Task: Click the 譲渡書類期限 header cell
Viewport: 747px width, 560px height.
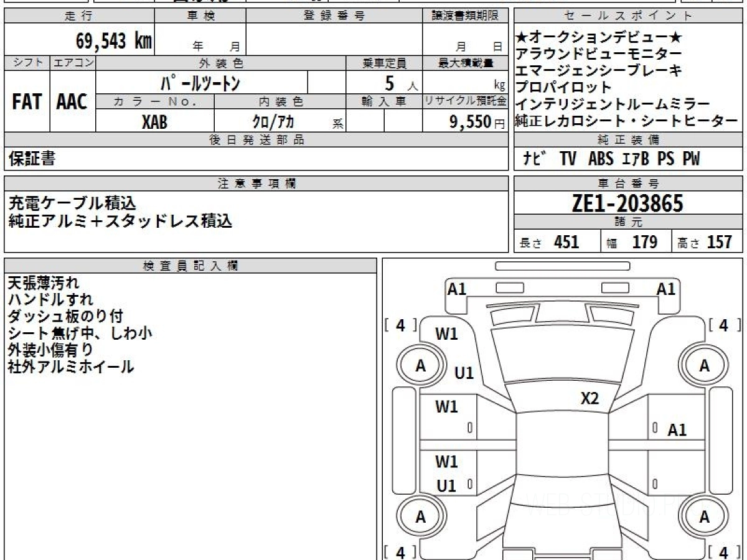Action: coord(465,16)
